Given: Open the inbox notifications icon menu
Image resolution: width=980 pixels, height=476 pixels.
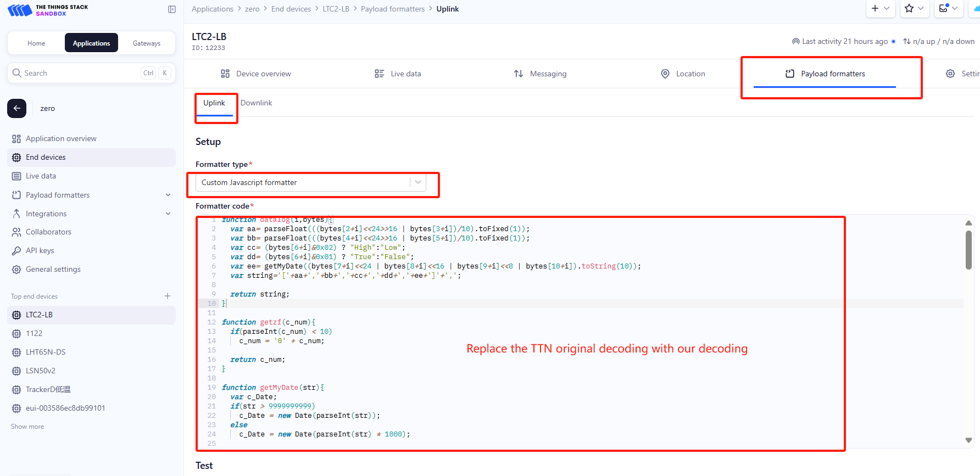Looking at the screenshot, I should (x=949, y=8).
